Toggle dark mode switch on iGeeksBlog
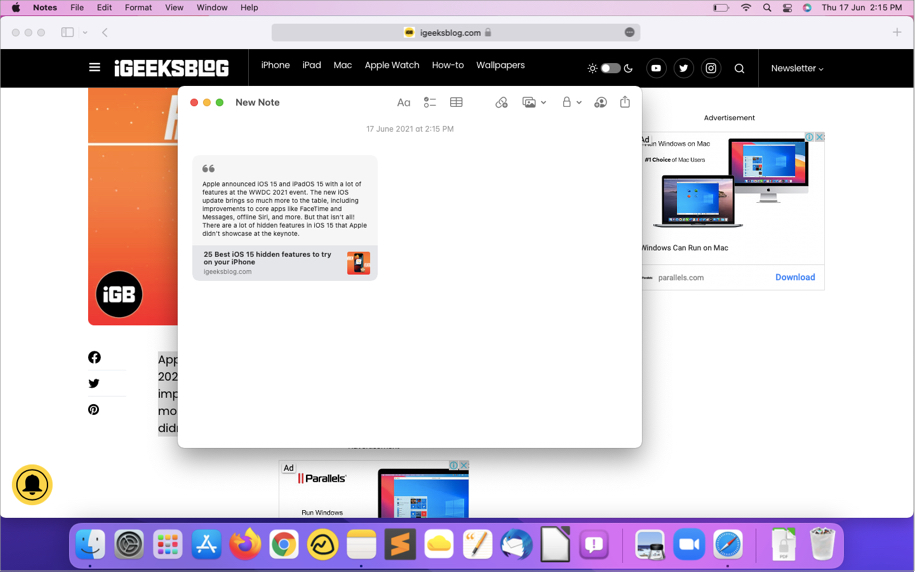The image size is (915, 572). click(x=610, y=68)
